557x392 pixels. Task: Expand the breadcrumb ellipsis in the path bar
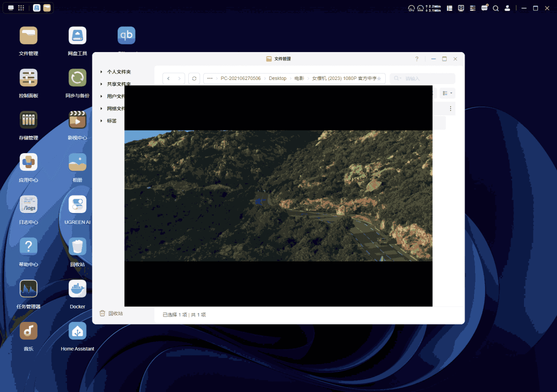pyautogui.click(x=210, y=78)
